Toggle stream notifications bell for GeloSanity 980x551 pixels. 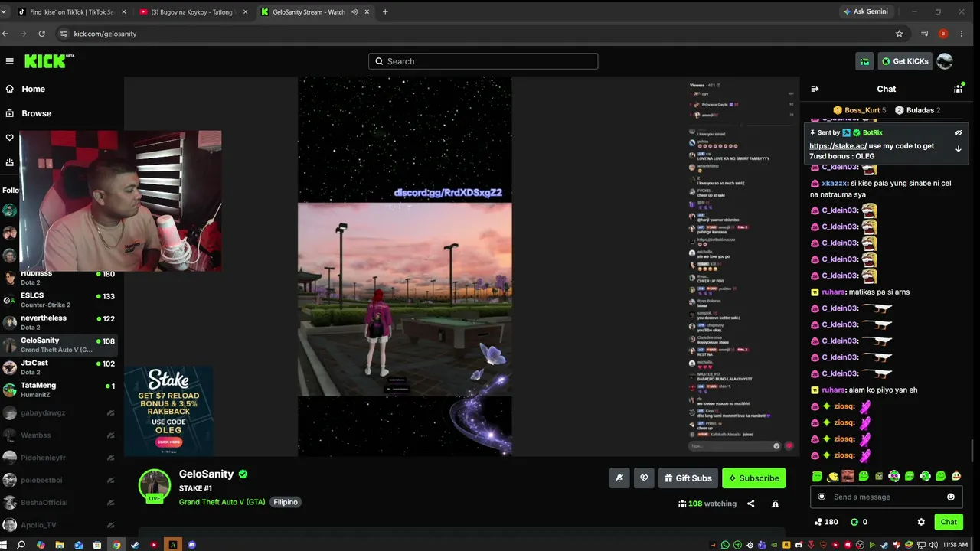point(619,478)
